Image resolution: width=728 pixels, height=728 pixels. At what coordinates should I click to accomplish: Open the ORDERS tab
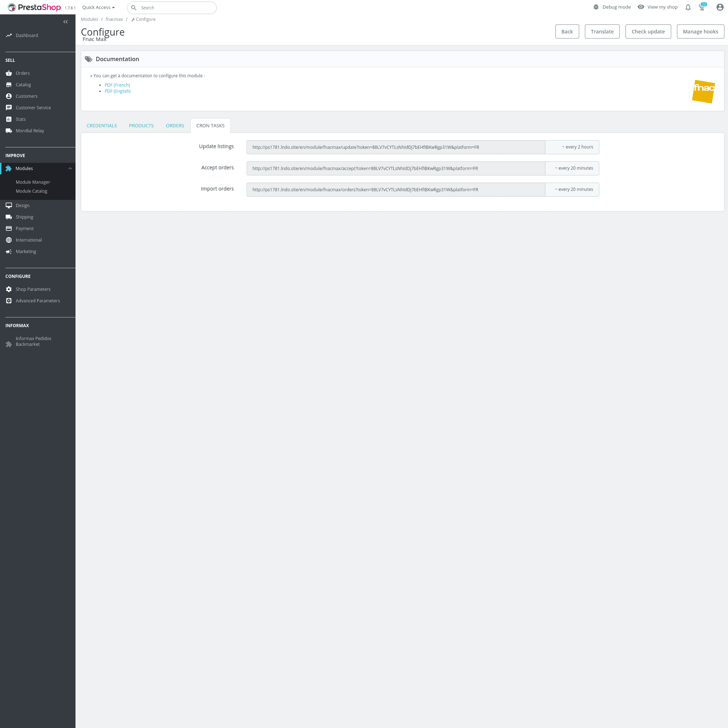175,126
